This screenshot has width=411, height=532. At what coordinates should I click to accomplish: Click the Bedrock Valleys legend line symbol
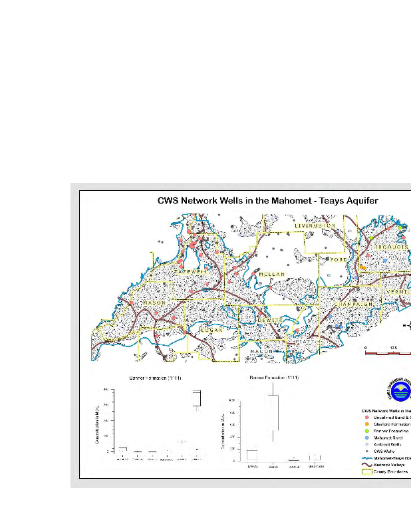pyautogui.click(x=366, y=465)
